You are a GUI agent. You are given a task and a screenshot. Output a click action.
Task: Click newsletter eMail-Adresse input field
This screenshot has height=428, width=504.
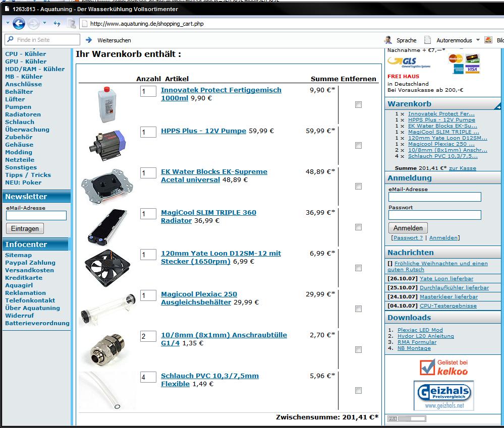[36, 215]
